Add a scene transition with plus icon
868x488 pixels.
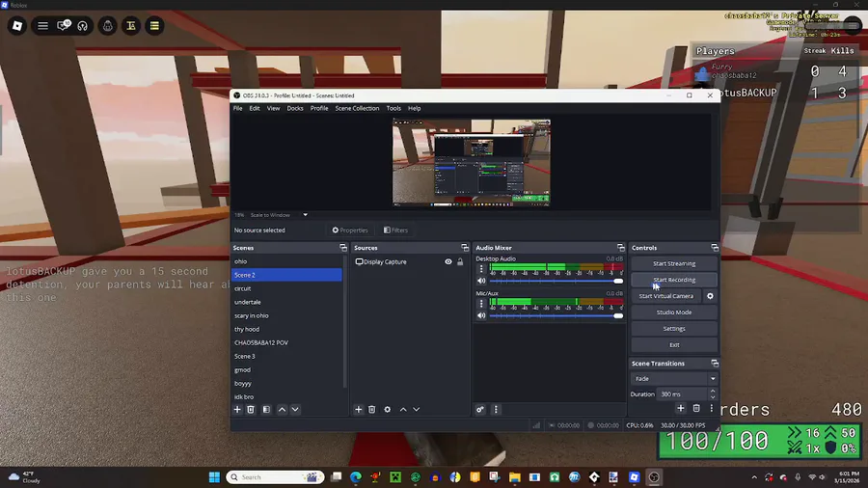(x=680, y=408)
